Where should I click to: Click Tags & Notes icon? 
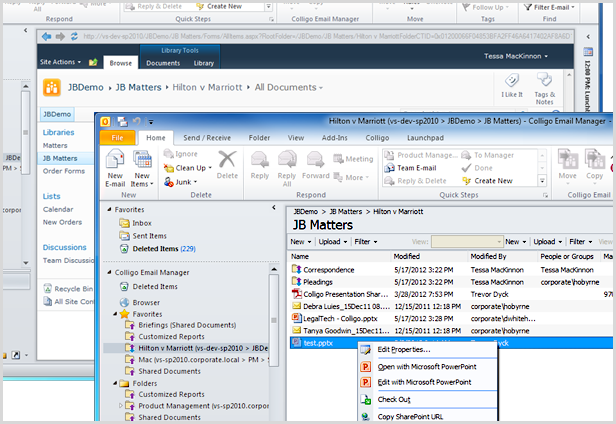544,80
